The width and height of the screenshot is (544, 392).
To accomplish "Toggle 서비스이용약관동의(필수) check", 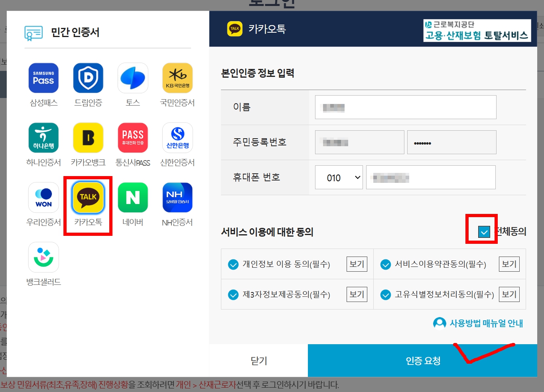I will 385,265.
